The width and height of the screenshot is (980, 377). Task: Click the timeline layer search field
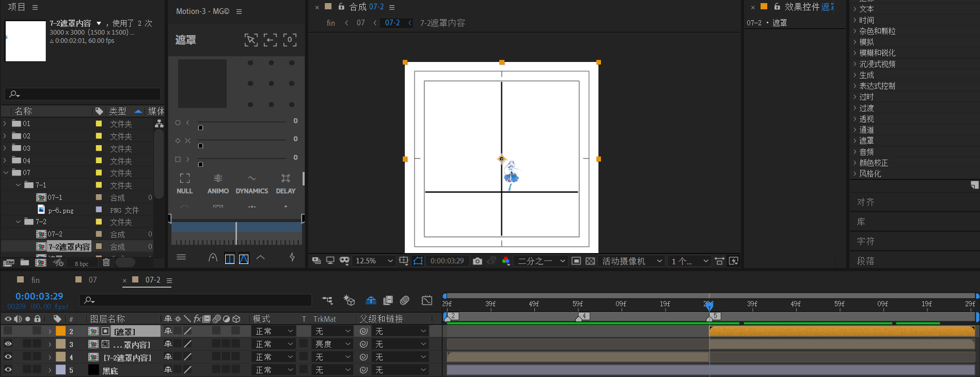tap(196, 300)
